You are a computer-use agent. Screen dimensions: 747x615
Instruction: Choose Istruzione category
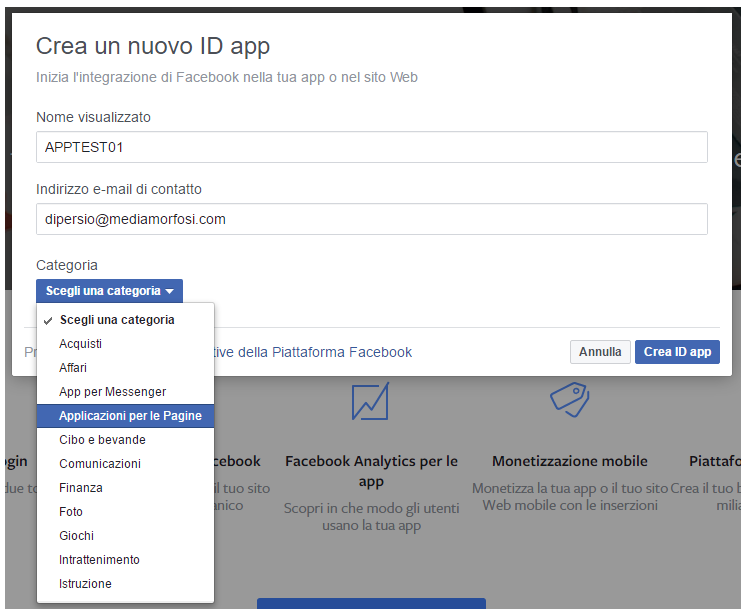[x=125, y=584]
